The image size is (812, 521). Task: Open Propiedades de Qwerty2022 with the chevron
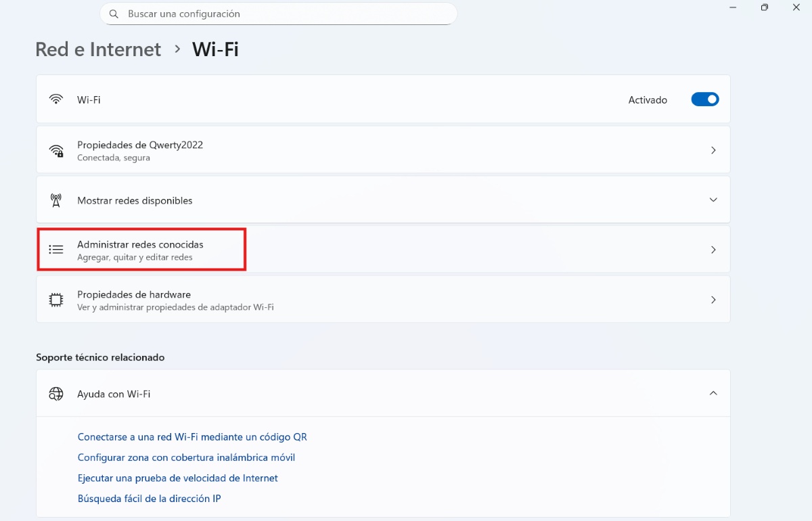[713, 150]
